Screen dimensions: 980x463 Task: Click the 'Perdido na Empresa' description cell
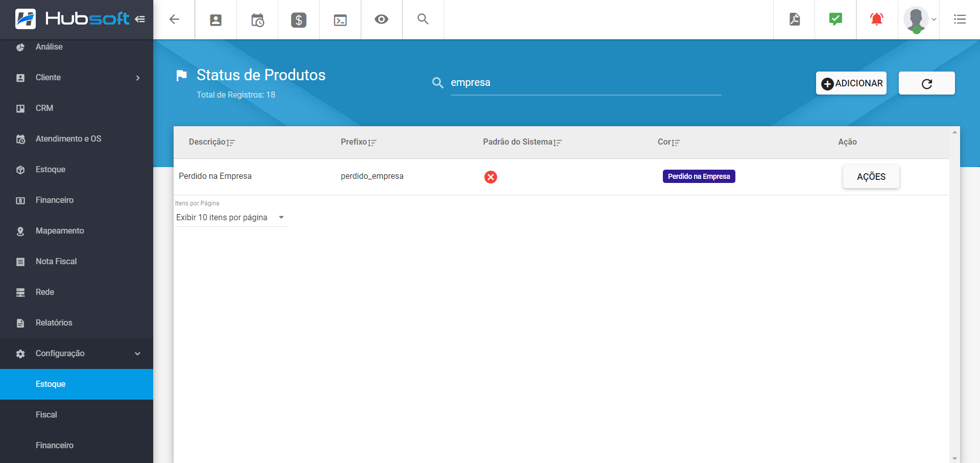(215, 176)
